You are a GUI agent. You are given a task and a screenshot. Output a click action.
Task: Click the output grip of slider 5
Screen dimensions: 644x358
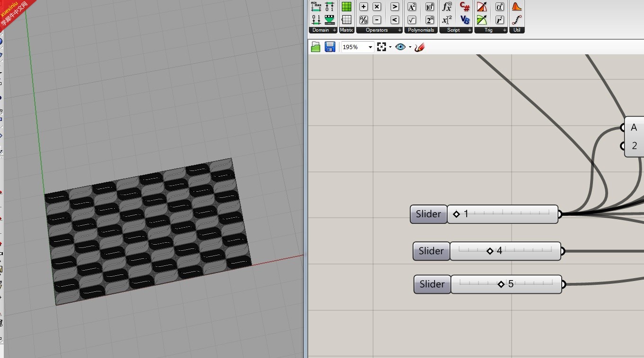click(563, 284)
